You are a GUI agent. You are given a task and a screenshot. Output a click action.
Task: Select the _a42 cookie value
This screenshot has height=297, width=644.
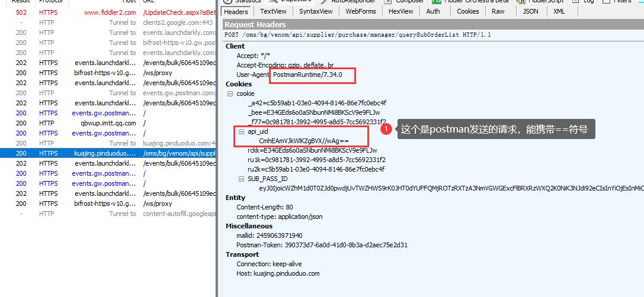pos(316,103)
